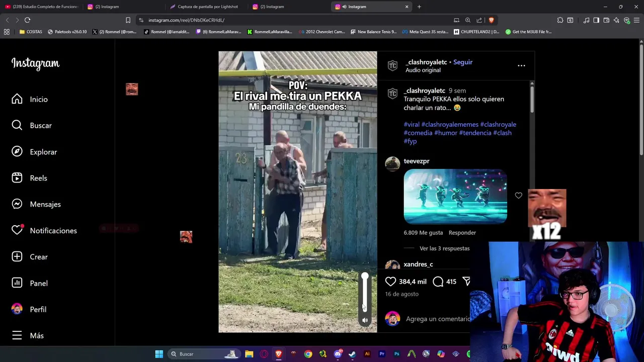Open the CHUPETELAND2 bookmark
Screen dimensions: 644x362
pyautogui.click(x=476, y=32)
